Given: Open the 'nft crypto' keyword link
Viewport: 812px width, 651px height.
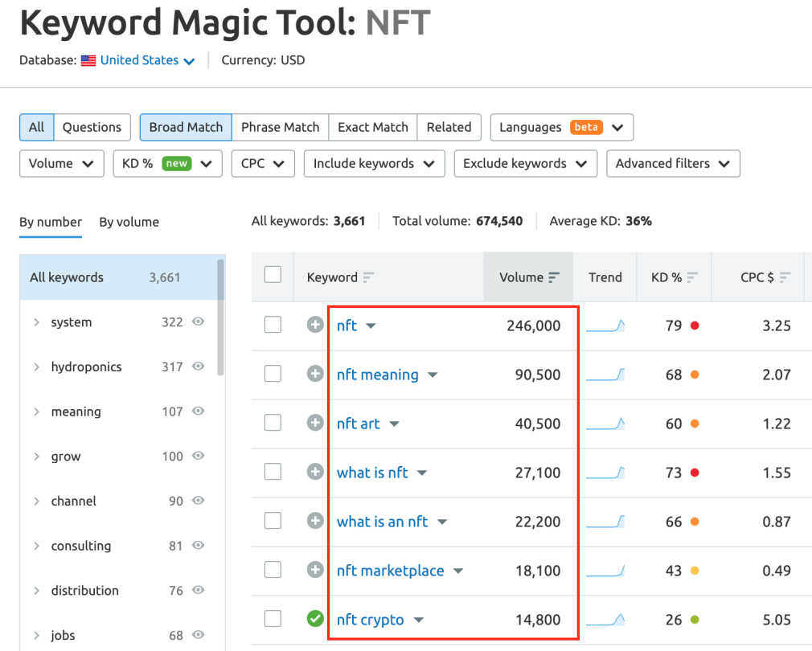Looking at the screenshot, I should click(x=371, y=620).
